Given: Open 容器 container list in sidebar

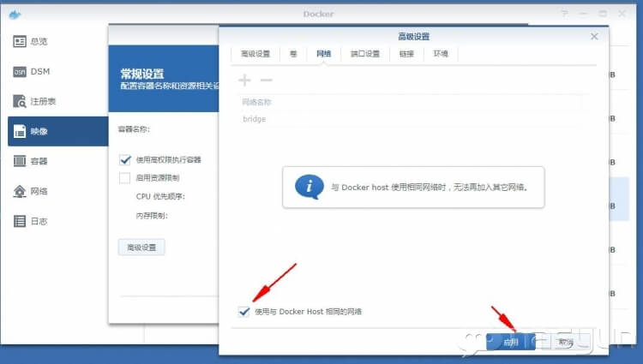Looking at the screenshot, I should [30, 161].
